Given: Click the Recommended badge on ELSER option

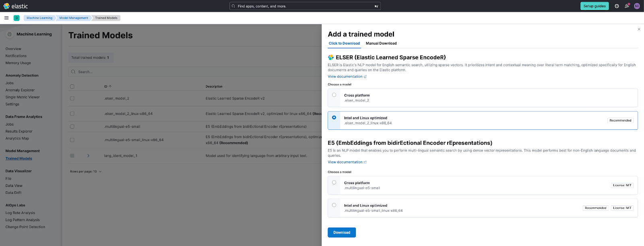Looking at the screenshot, I should pyautogui.click(x=620, y=121).
